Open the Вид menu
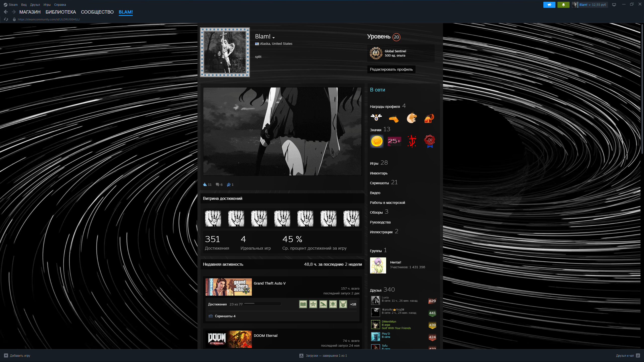Image resolution: width=644 pixels, height=362 pixels. [24, 5]
